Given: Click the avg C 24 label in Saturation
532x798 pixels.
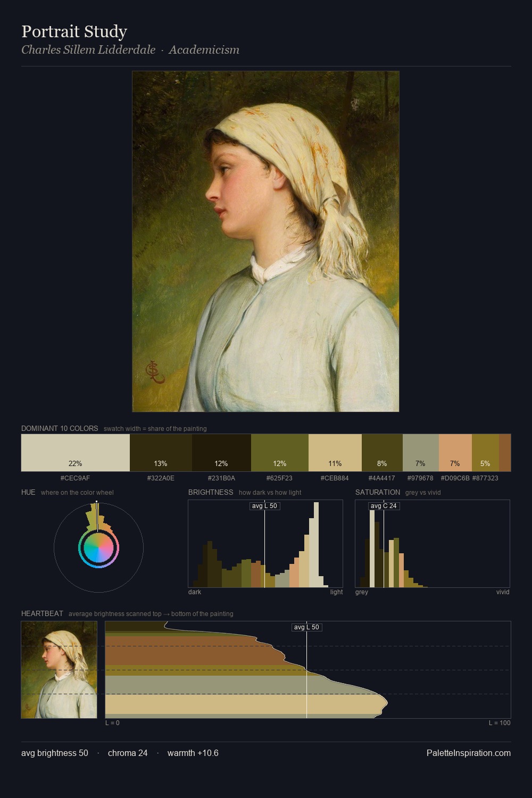Looking at the screenshot, I should click(x=384, y=506).
